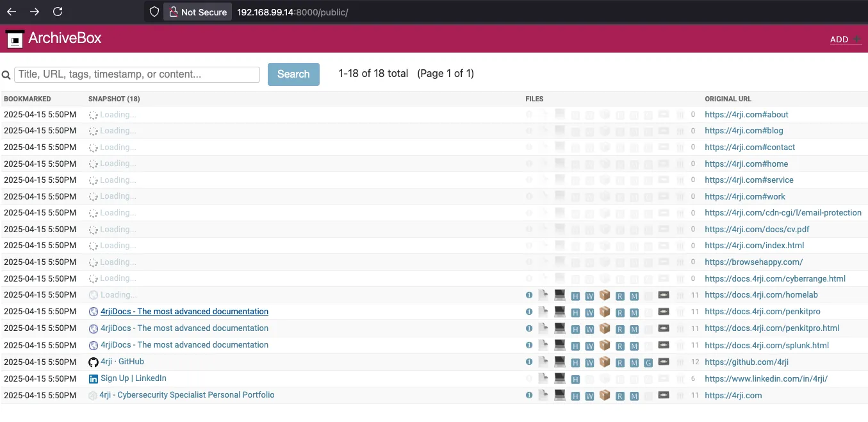
Task: Click the laptop screenshot icon for docs.4rji.com/homelab
Action: (559, 294)
